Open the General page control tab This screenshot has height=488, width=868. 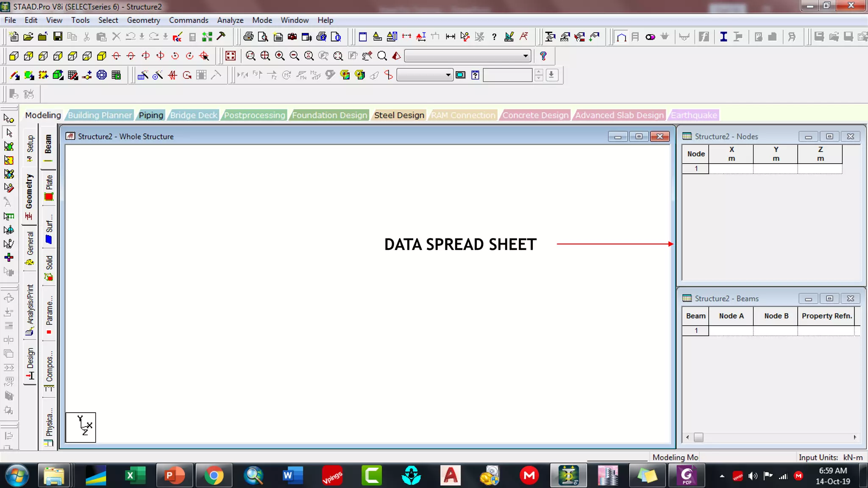coord(30,248)
